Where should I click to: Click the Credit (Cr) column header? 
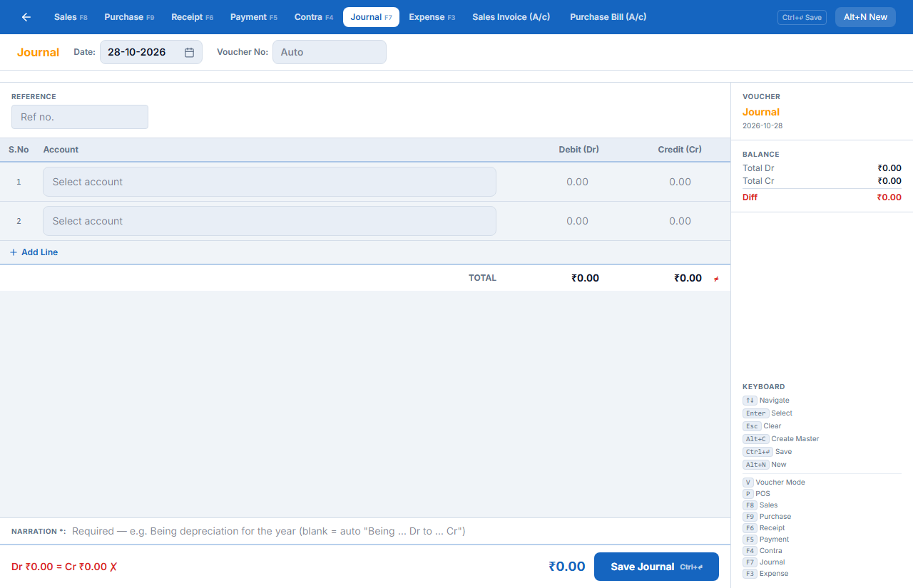coord(680,150)
